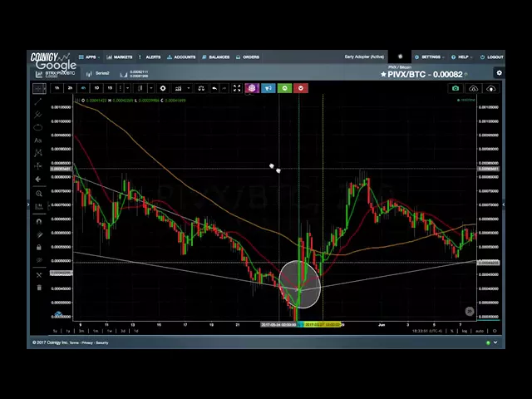532x399 pixels.
Task: Open the Privacy link in footer
Action: [87, 343]
